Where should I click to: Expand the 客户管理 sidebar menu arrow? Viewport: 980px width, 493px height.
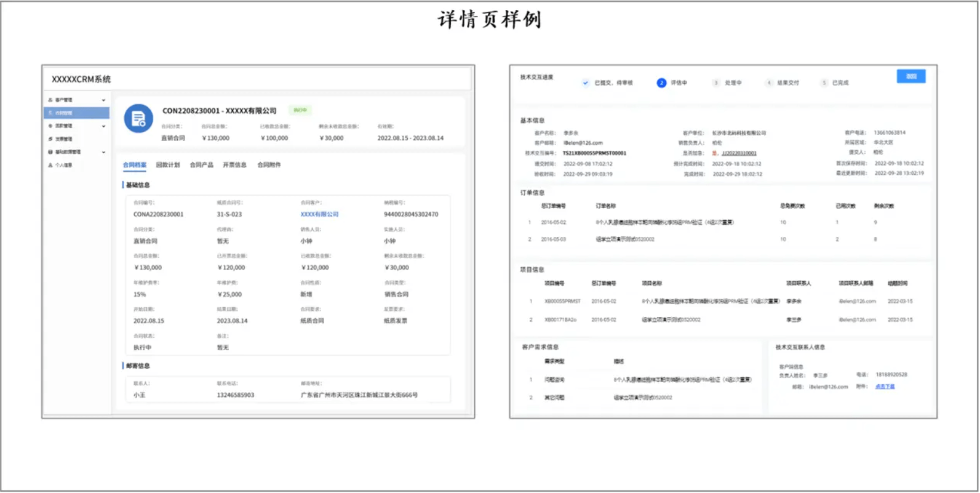coord(103,100)
